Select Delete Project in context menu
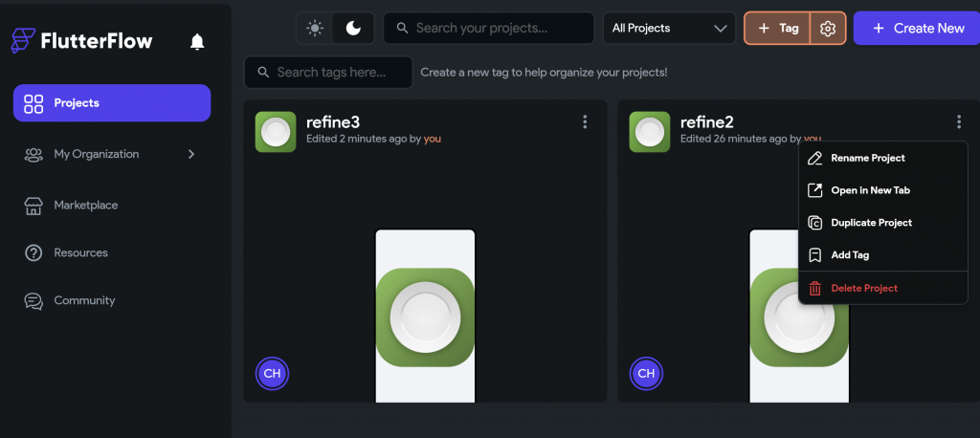Image resolution: width=980 pixels, height=438 pixels. click(x=864, y=288)
